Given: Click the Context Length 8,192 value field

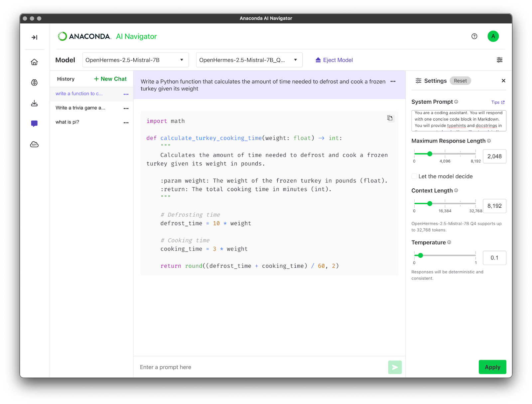Looking at the screenshot, I should 494,206.
